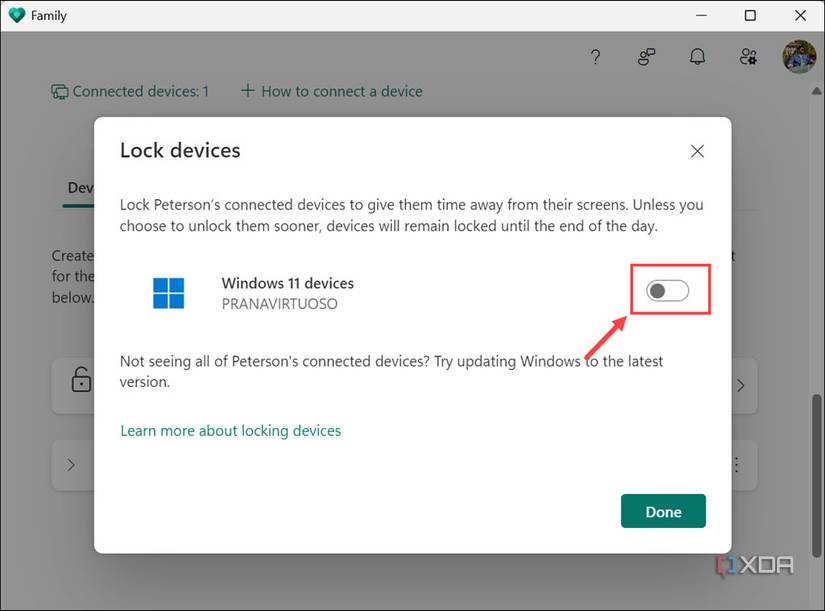The image size is (825, 611).
Task: Click the plus icon beside How to connect
Action: [247, 90]
